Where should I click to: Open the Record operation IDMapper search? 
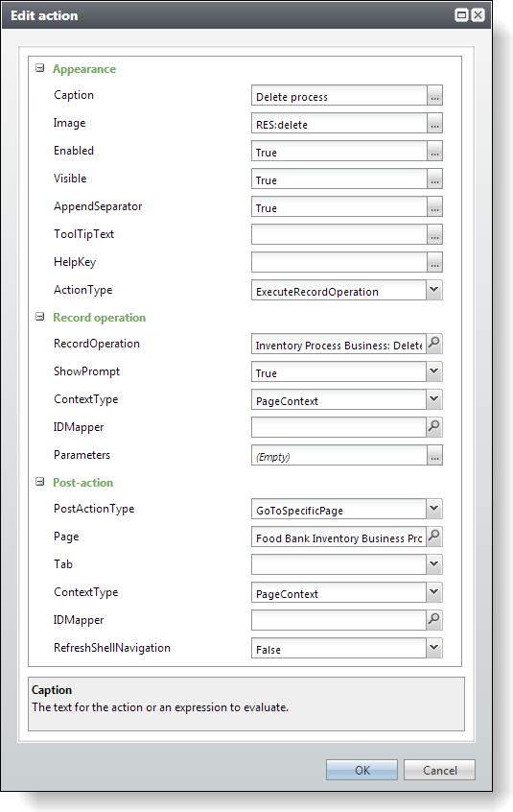(x=434, y=427)
